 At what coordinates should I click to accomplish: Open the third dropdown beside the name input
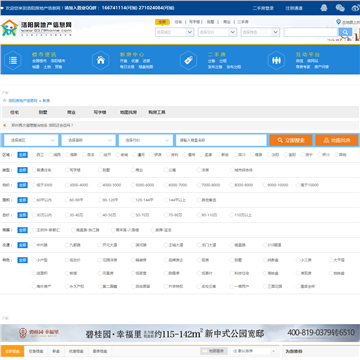click(146, 140)
